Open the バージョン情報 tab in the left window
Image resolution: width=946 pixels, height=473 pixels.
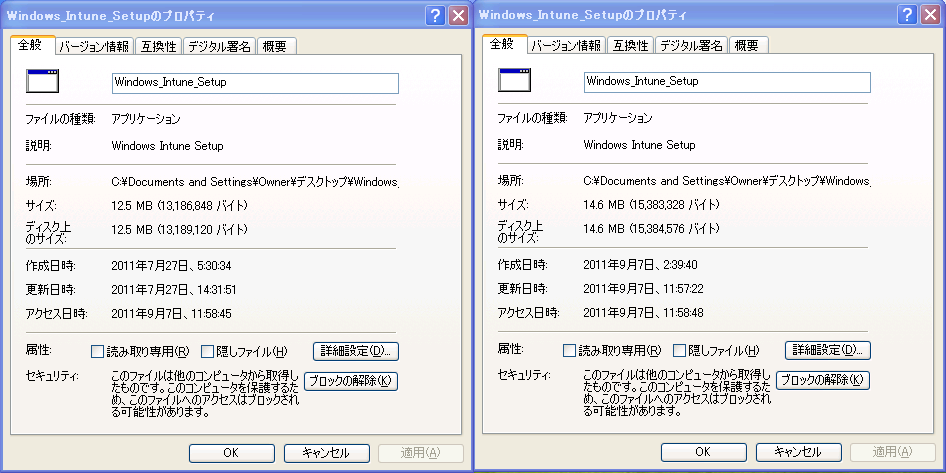point(94,46)
